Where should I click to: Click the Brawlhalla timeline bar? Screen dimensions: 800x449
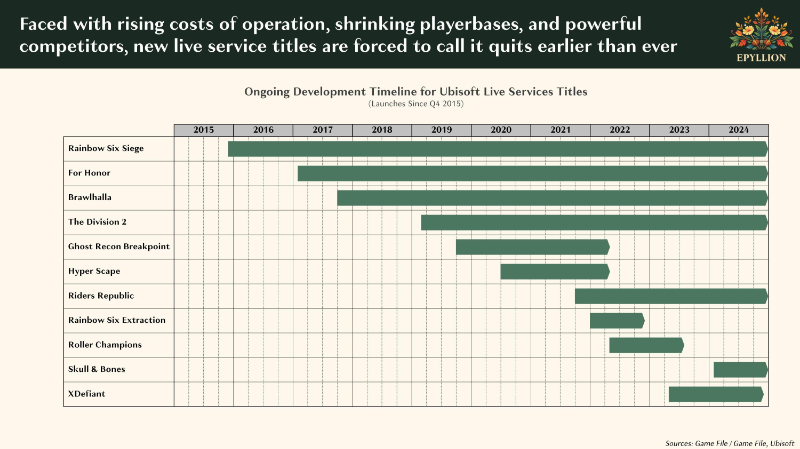[553, 198]
